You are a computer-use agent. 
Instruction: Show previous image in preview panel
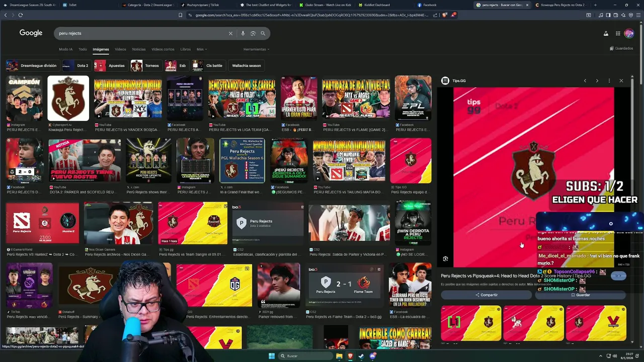tap(585, 80)
